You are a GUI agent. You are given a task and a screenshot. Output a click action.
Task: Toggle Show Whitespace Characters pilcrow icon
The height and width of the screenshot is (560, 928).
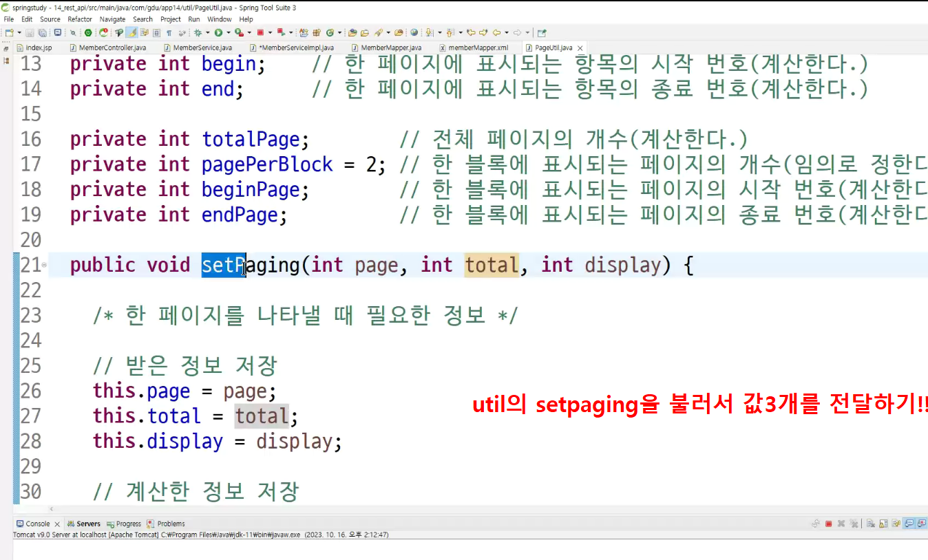coord(169,32)
